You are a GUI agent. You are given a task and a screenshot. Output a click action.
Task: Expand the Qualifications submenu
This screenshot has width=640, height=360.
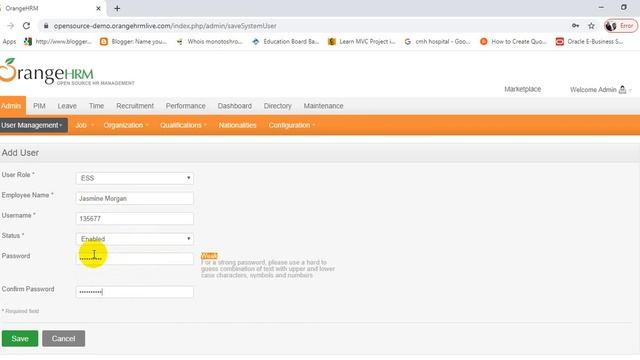[x=183, y=125]
